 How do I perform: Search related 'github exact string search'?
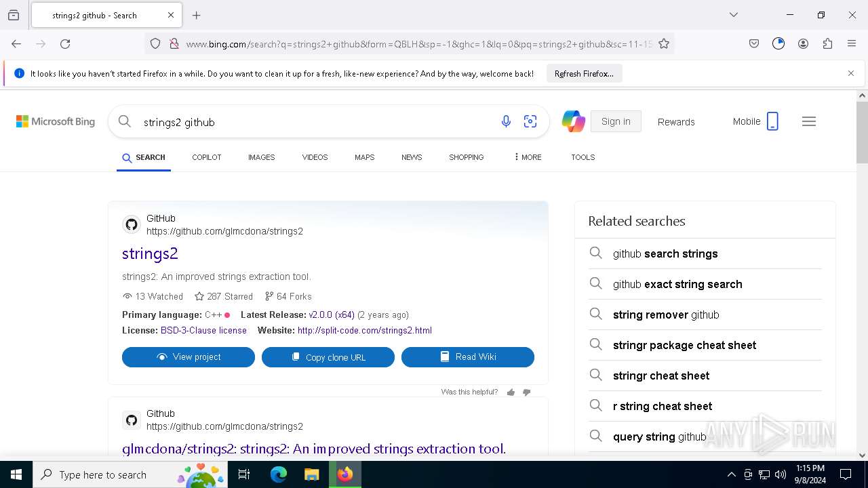pyautogui.click(x=677, y=284)
